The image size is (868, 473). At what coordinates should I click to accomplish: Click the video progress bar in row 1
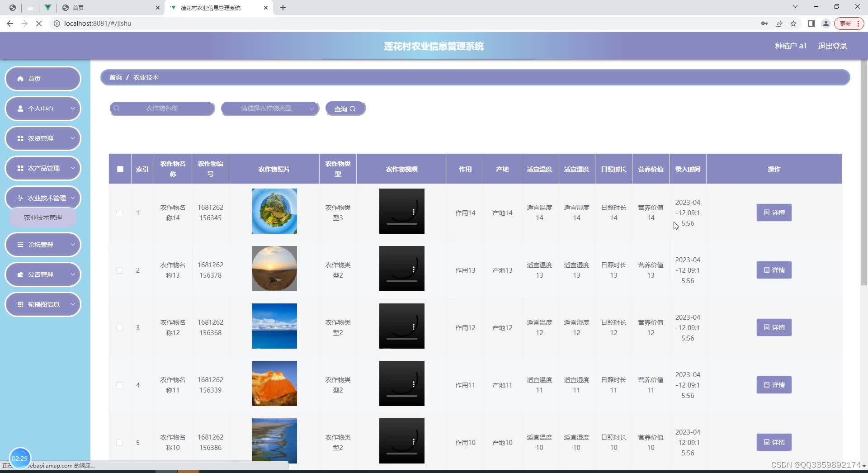tap(402, 224)
